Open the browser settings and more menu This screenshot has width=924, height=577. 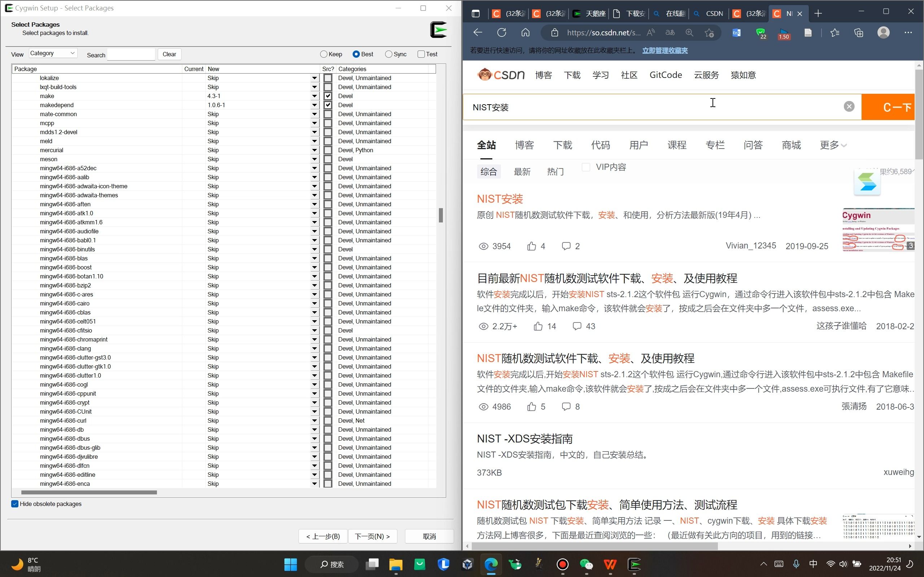(x=908, y=33)
